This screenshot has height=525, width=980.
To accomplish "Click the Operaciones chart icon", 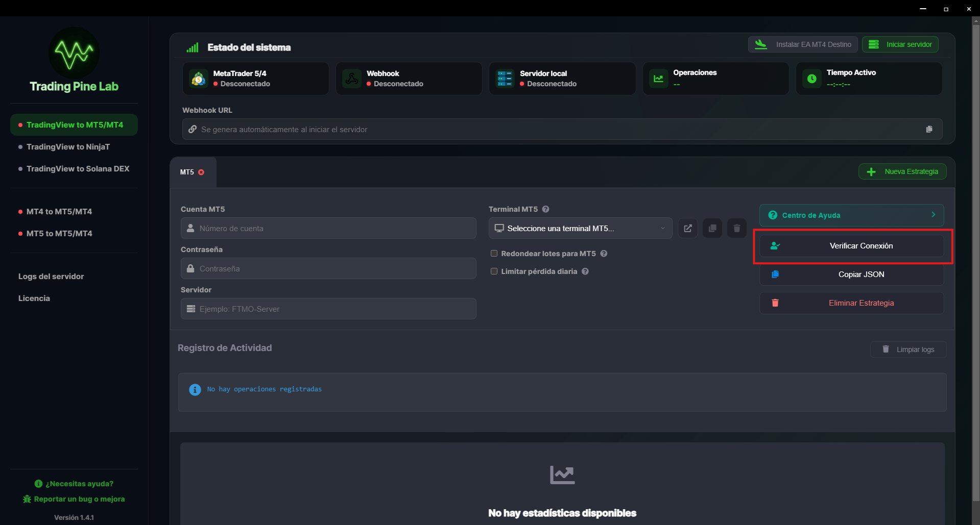I will (658, 78).
